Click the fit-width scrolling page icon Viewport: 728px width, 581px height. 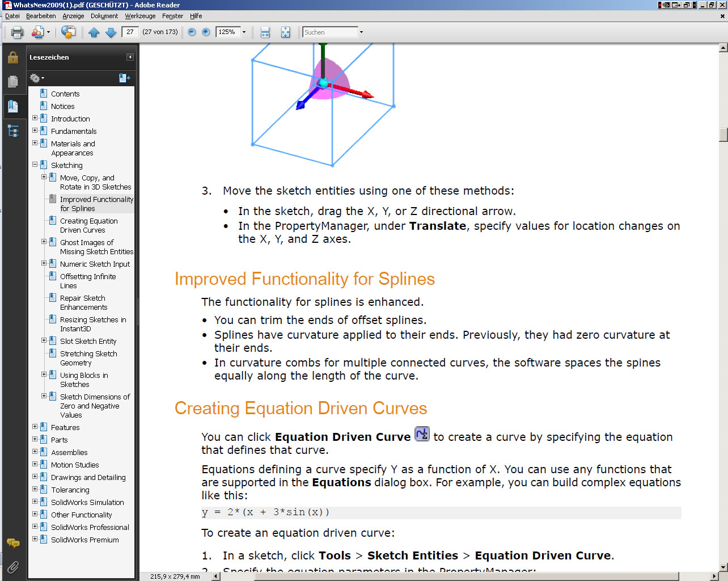pos(265,32)
